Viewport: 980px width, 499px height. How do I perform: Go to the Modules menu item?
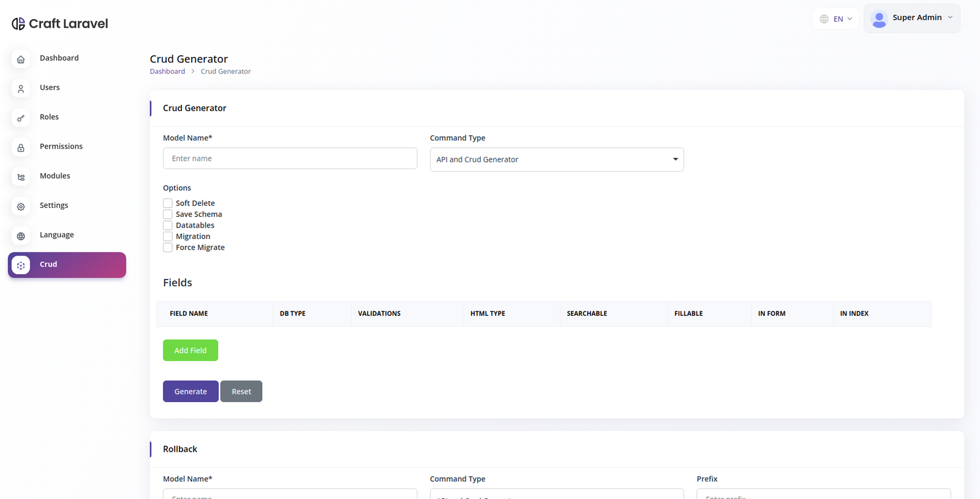55,176
